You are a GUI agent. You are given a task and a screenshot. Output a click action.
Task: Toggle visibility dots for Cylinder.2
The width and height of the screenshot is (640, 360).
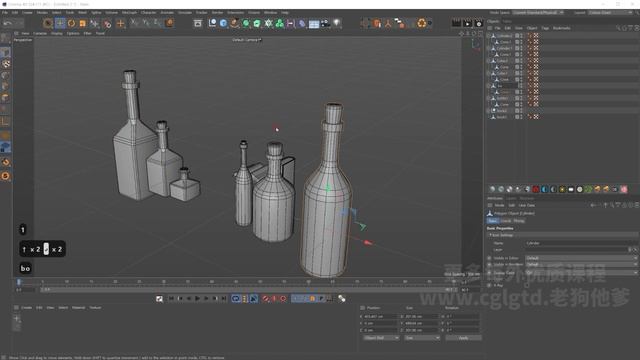pos(521,36)
